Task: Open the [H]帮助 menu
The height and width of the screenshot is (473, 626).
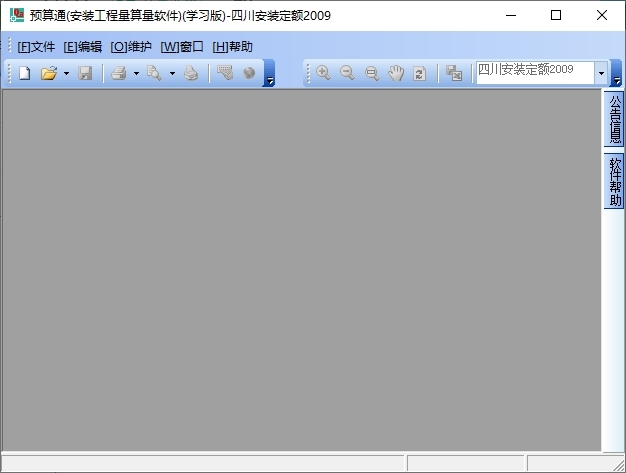Action: pos(232,47)
